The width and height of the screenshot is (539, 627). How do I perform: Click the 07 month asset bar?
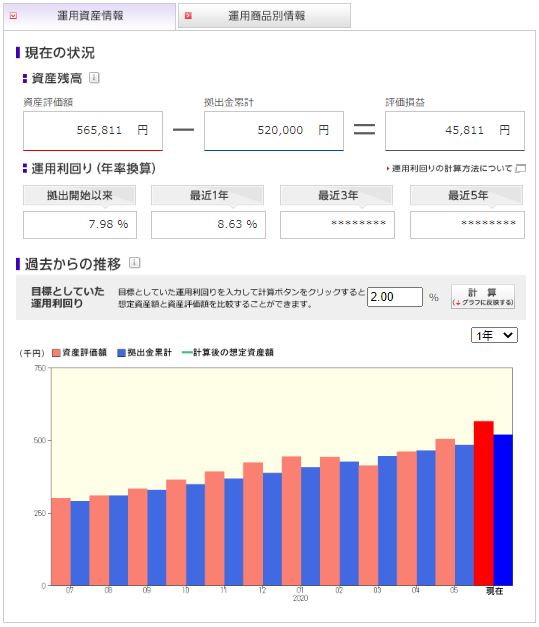click(x=61, y=541)
